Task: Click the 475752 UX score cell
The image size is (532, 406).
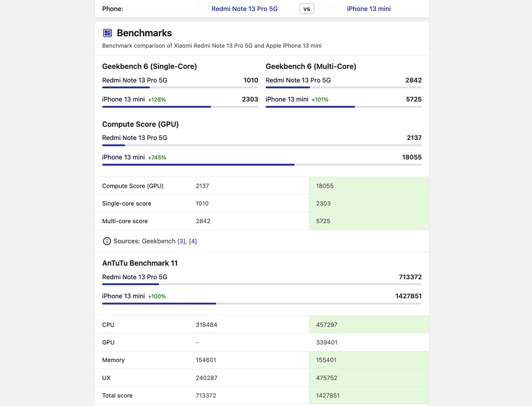Action: pyautogui.click(x=368, y=378)
